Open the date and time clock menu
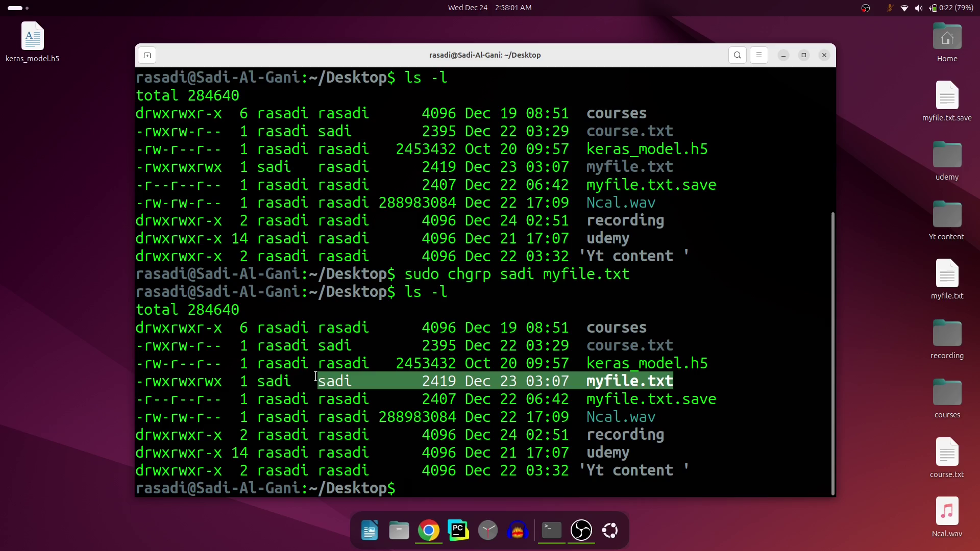The width and height of the screenshot is (980, 551). (x=489, y=8)
